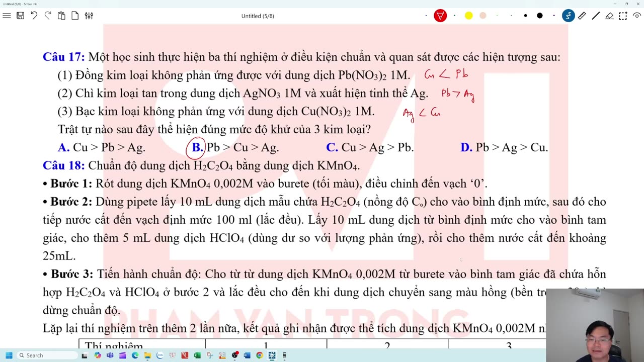Click answer C. Cu > Ag > Pb
This screenshot has width=644, height=362.
(x=370, y=147)
